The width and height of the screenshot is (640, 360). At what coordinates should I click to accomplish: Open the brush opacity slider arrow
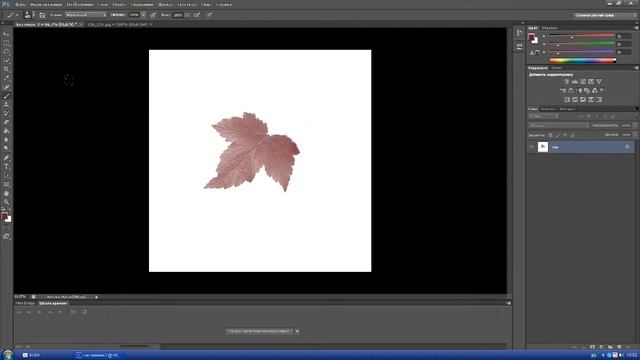click(x=143, y=15)
